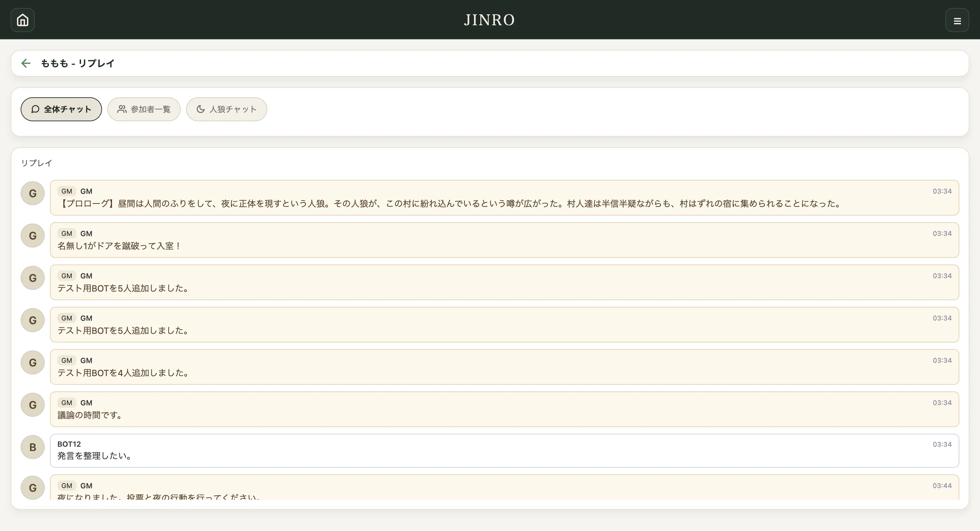Click 名無し1がドアを蹴破って入室 message
Screen dimensions: 980x531
(x=119, y=246)
